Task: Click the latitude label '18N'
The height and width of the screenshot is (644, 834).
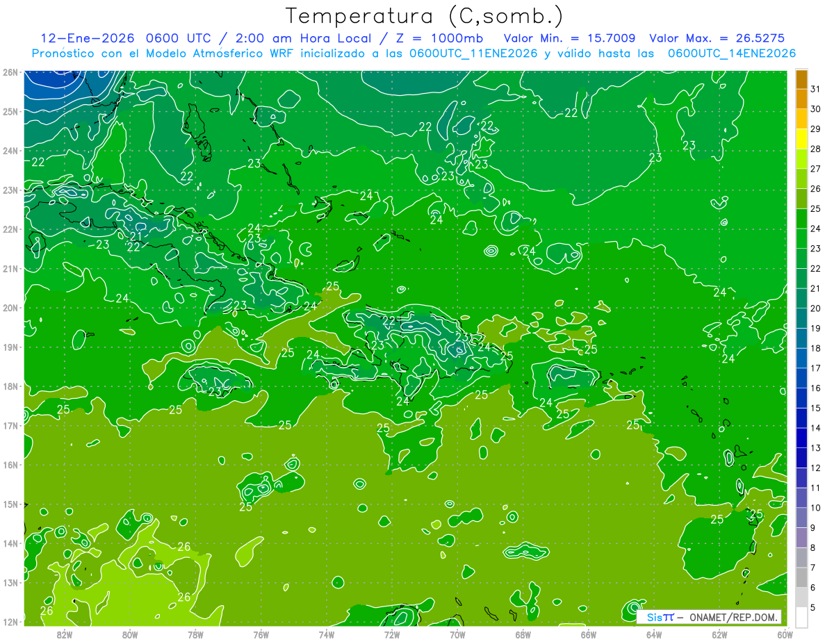Action: coord(10,386)
